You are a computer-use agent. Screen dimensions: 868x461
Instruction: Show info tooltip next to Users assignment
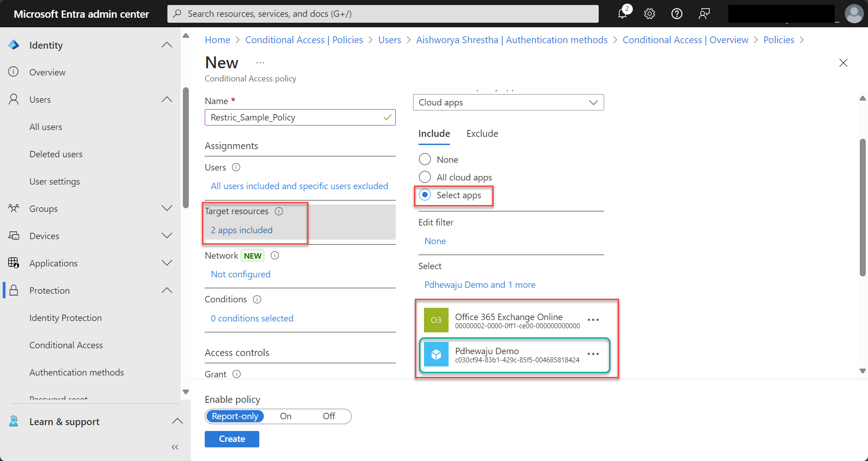[236, 167]
